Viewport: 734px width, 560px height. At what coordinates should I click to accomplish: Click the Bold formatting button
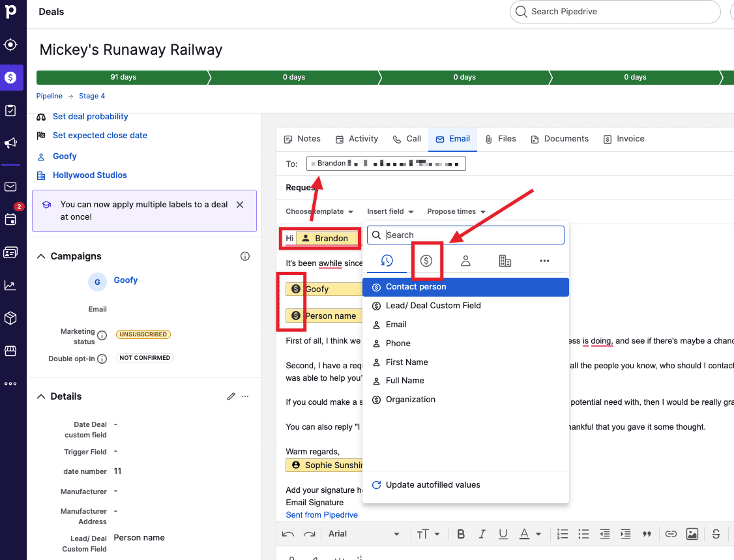pos(461,534)
